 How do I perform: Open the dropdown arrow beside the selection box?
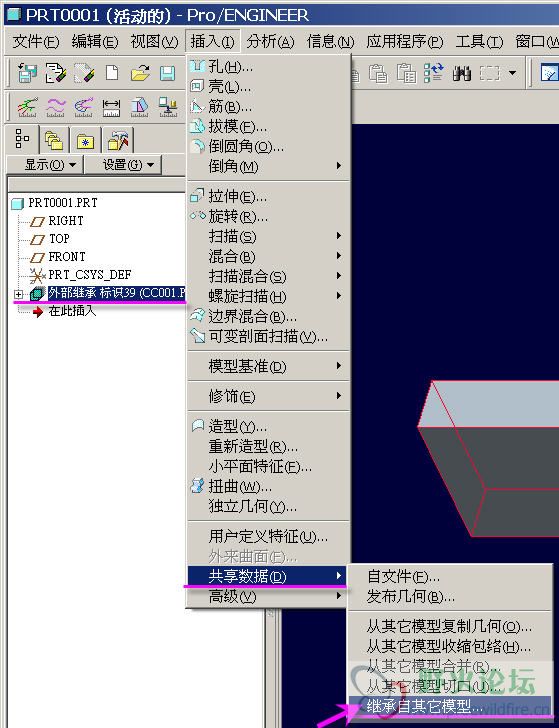pyautogui.click(x=513, y=73)
